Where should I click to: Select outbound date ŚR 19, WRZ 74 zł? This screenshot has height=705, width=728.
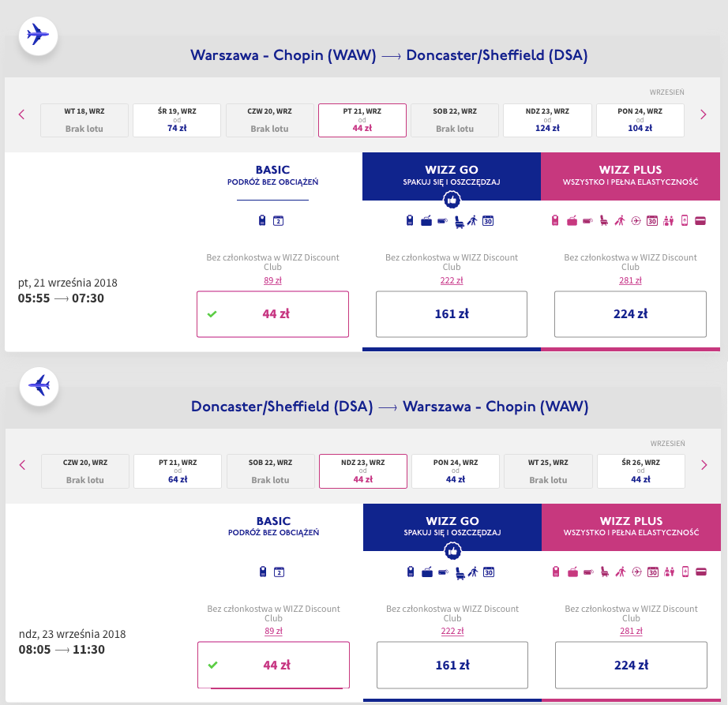point(177,120)
